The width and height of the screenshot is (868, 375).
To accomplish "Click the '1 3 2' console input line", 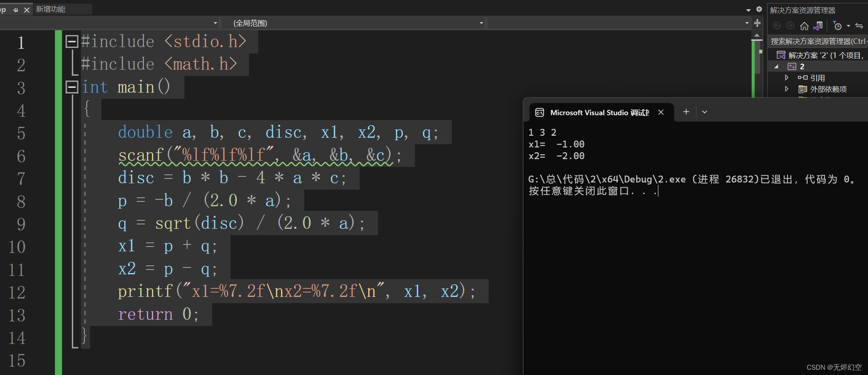I will click(542, 133).
